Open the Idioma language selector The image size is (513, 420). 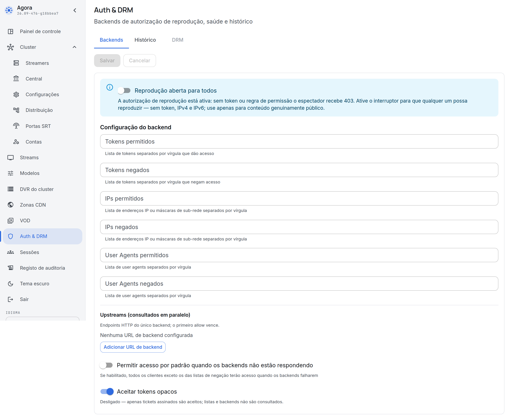(x=43, y=319)
